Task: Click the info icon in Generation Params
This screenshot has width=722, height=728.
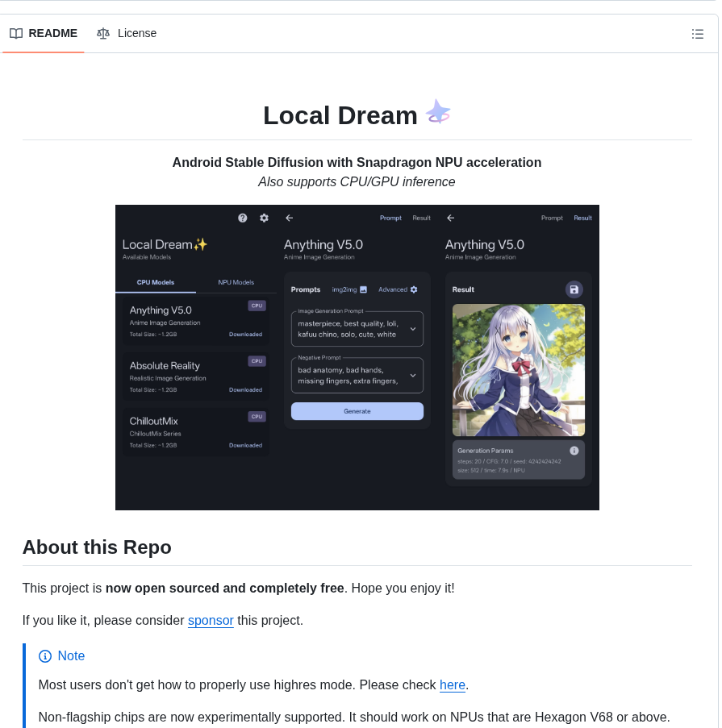Action: point(574,451)
